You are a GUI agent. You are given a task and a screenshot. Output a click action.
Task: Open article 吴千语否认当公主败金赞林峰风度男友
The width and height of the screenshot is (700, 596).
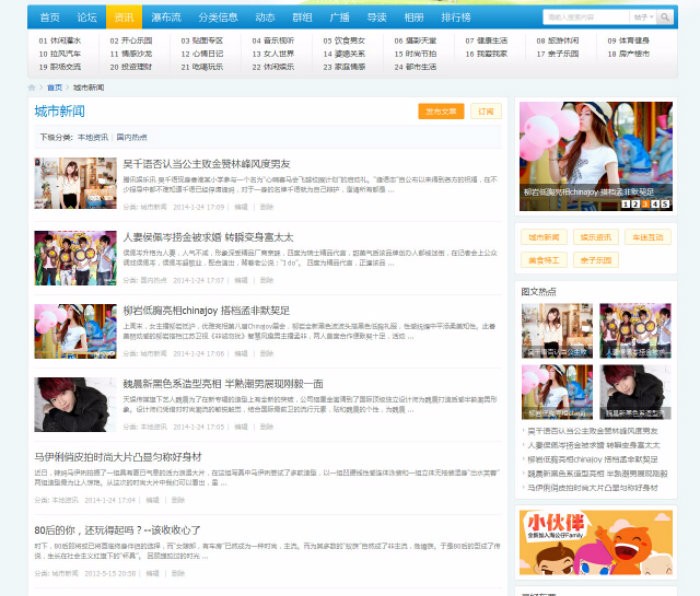(207, 164)
